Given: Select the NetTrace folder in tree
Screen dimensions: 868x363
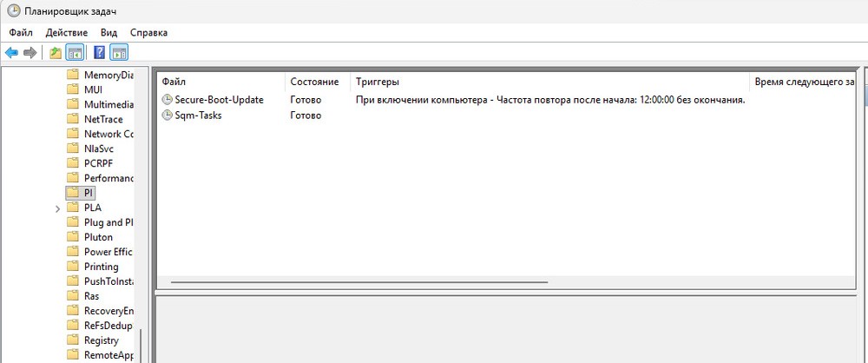Looking at the screenshot, I should 103,119.
